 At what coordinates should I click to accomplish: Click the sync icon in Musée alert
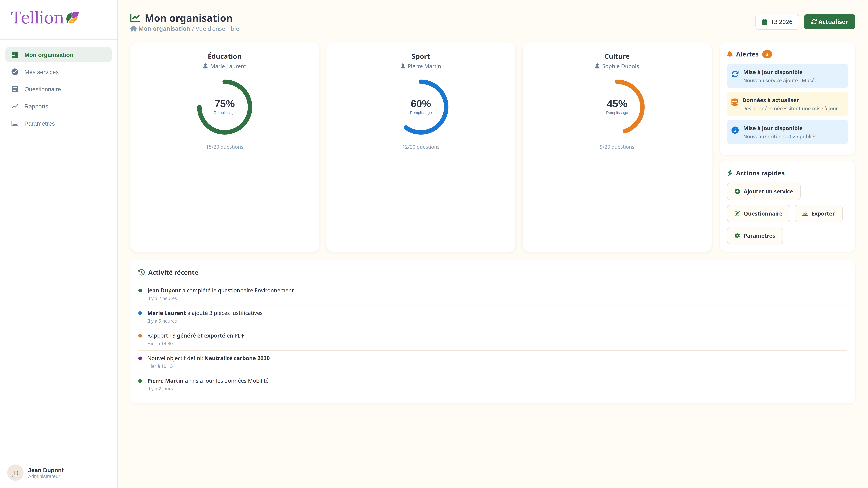tap(735, 74)
